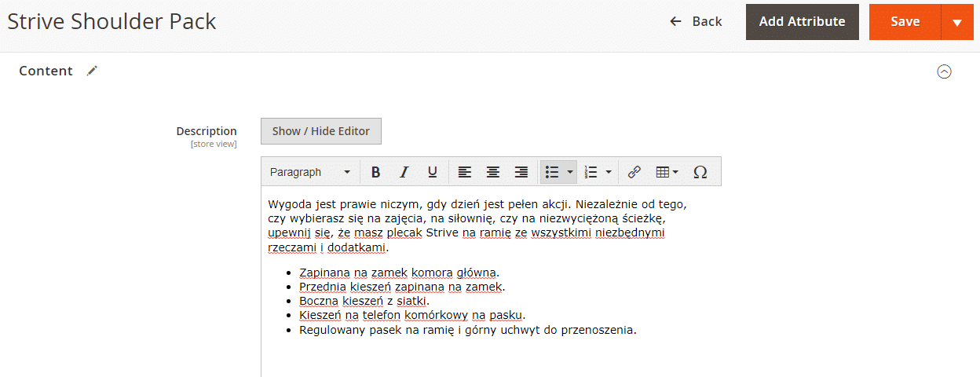This screenshot has height=377, width=980.
Task: Click the Show / Hide Editor button
Action: 320,131
